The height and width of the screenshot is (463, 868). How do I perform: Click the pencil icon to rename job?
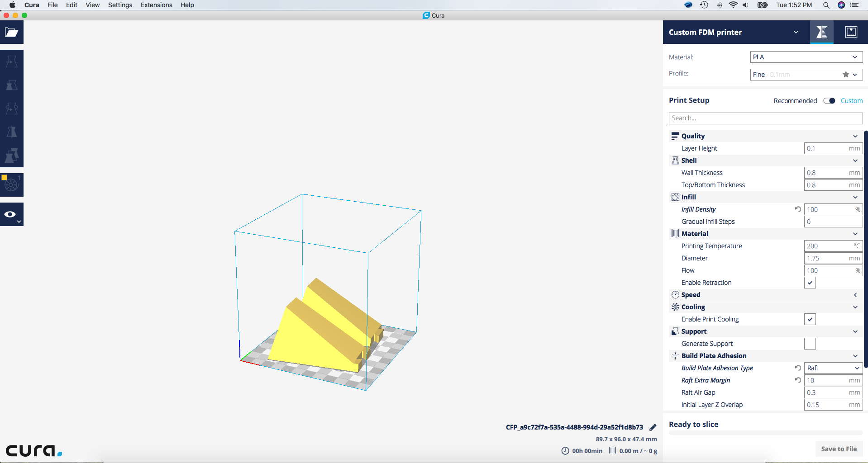653,427
